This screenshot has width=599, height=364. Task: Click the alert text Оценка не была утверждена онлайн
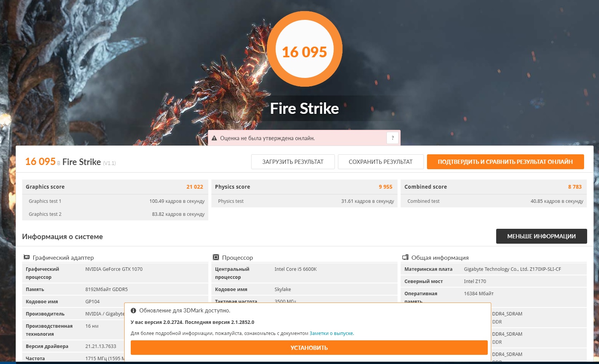[x=268, y=138]
